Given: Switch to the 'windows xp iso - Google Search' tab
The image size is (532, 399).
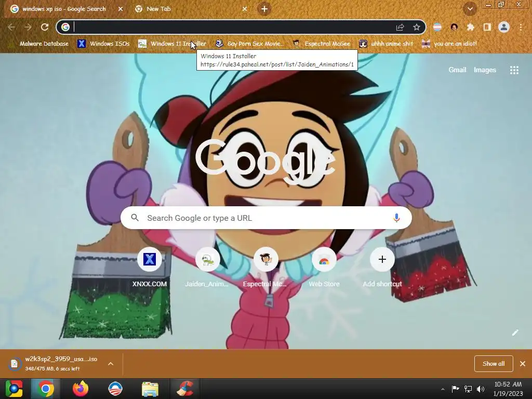Looking at the screenshot, I should click(64, 9).
